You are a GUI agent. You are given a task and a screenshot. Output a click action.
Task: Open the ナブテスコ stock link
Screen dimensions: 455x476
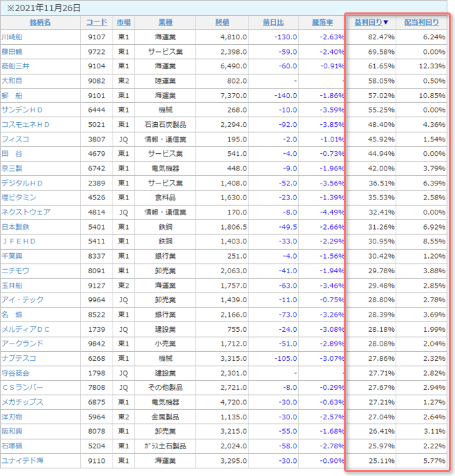[19, 359]
